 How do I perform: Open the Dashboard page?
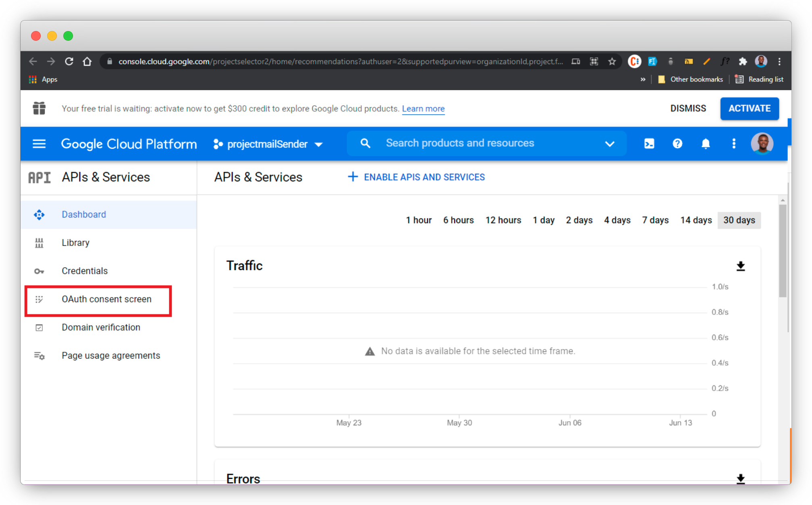pos(108,214)
